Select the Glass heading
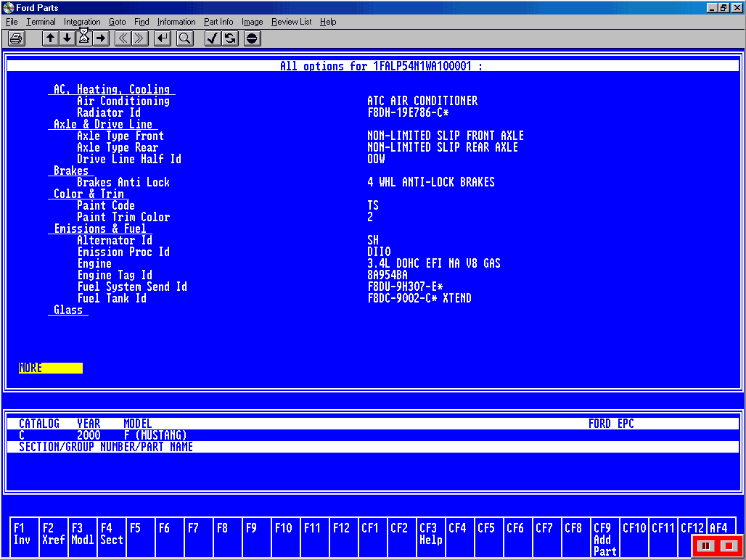Viewport: 746px width, 560px height. click(68, 310)
